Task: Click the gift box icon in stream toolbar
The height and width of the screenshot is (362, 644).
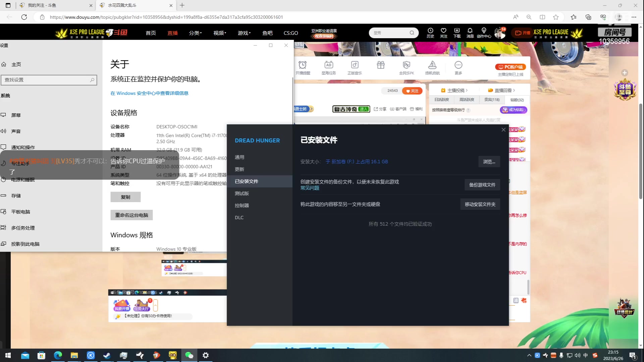Action: (381, 65)
